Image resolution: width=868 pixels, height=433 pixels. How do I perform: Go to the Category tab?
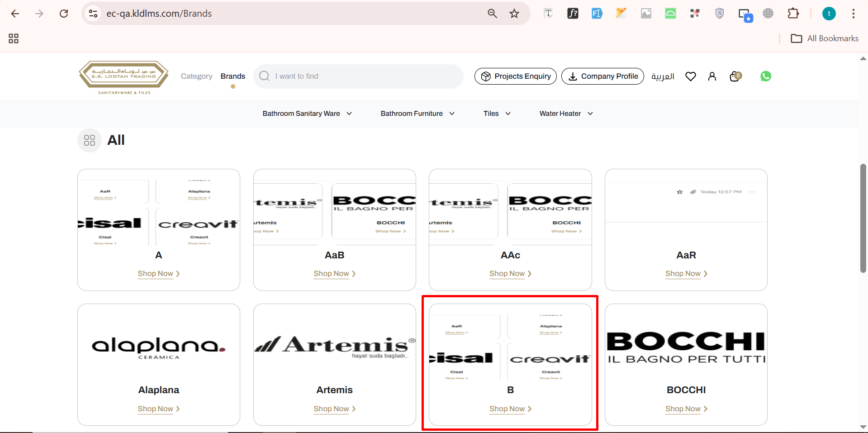tap(196, 76)
